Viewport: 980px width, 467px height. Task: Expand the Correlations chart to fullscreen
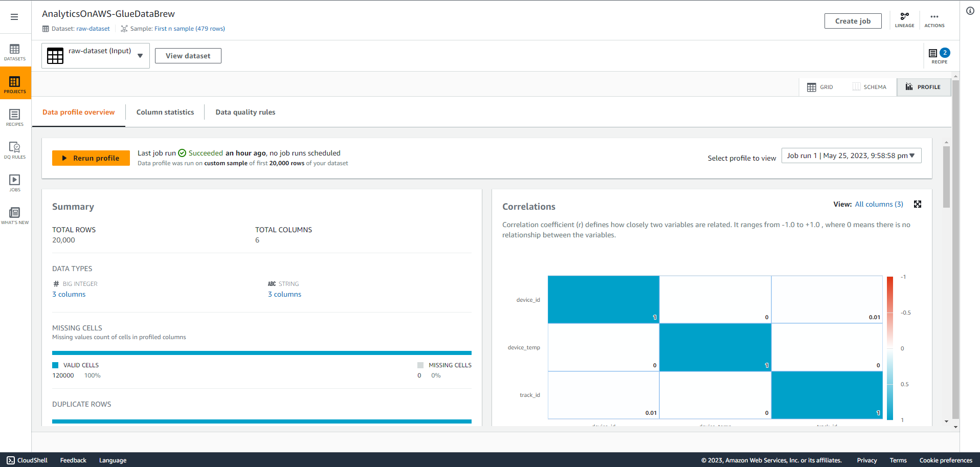coord(918,204)
